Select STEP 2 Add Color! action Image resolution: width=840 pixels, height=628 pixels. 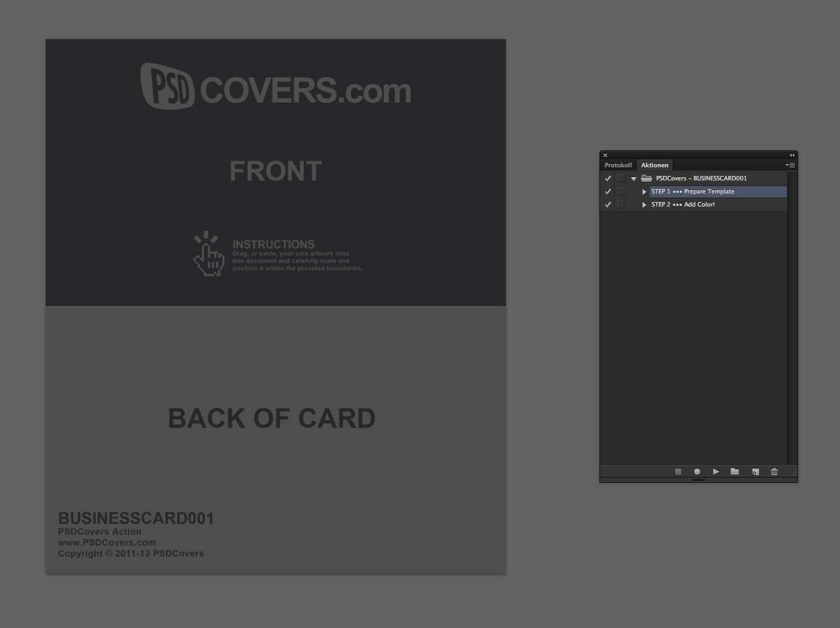point(718,205)
